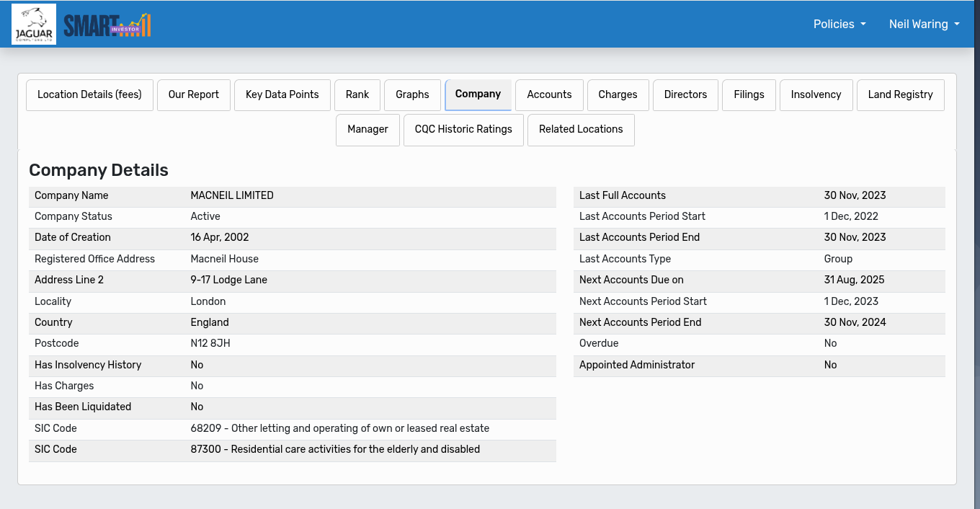Click the Smart Investor logo
This screenshot has width=980, height=509.
point(107,24)
